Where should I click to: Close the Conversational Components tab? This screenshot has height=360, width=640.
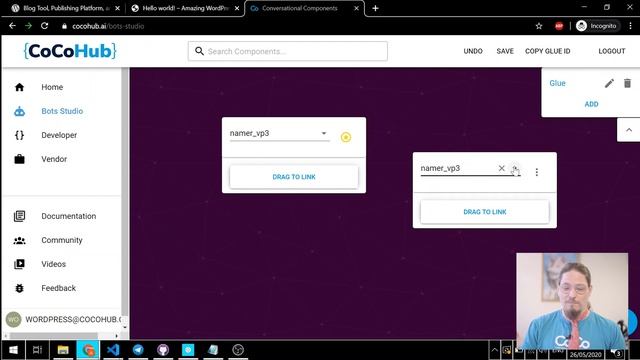coord(356,8)
